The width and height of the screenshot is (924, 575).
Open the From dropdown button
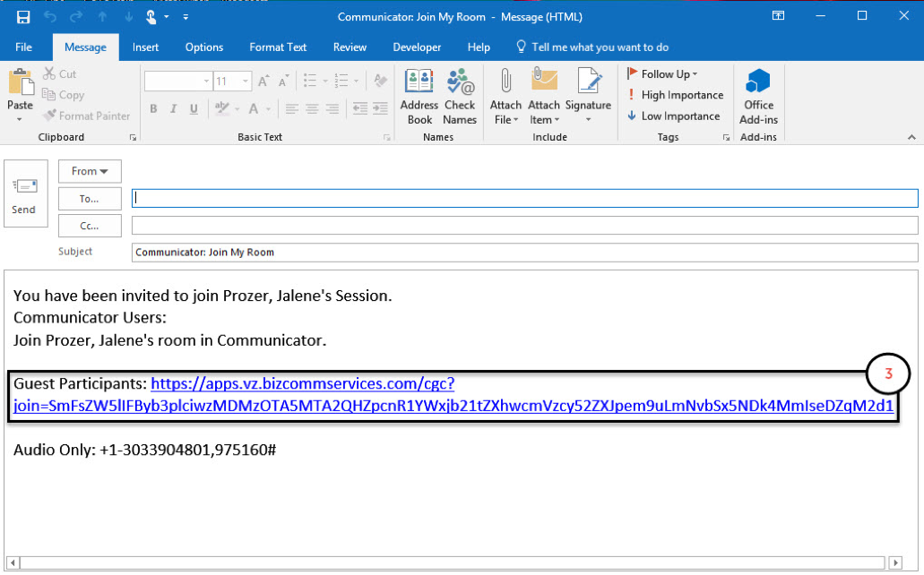(90, 171)
